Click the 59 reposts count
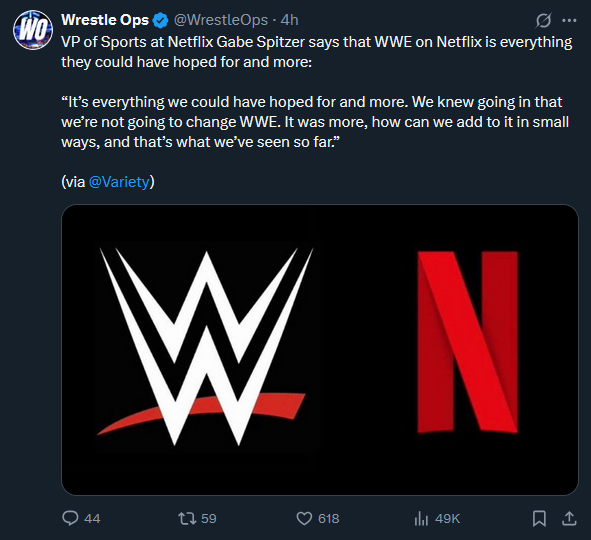 pyautogui.click(x=209, y=519)
